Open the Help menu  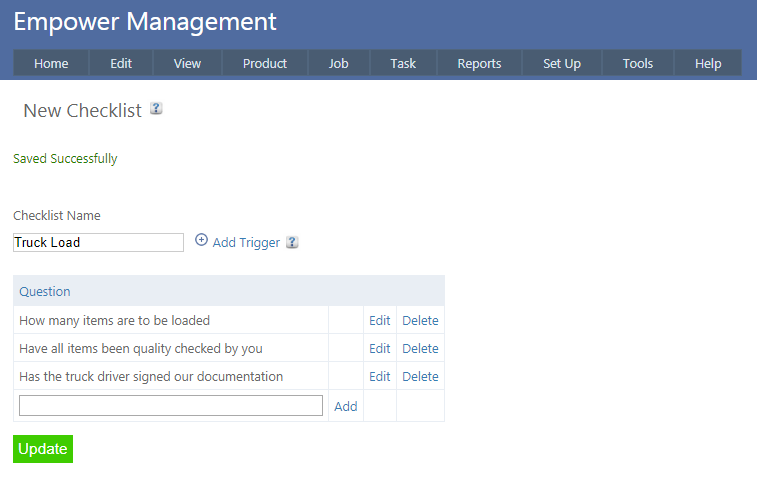(708, 63)
